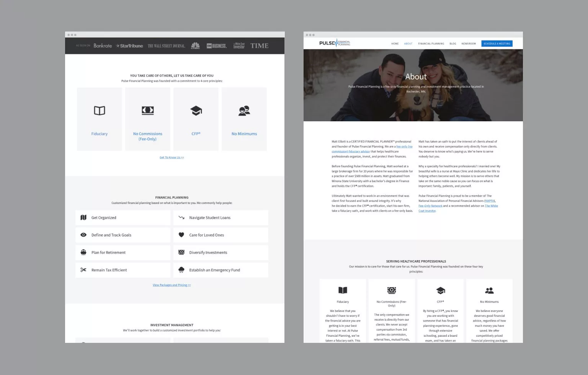
Task: Click the trend arrow icon beside Navigate Student Loans
Action: coord(181,217)
